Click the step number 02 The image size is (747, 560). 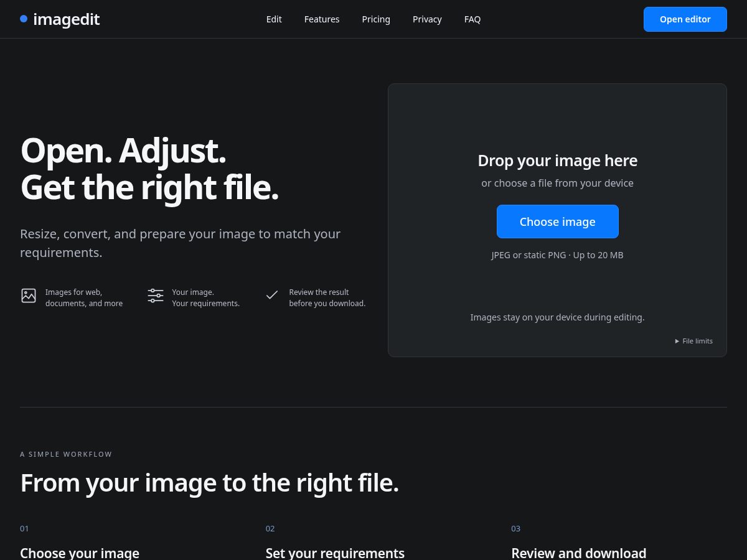270,528
